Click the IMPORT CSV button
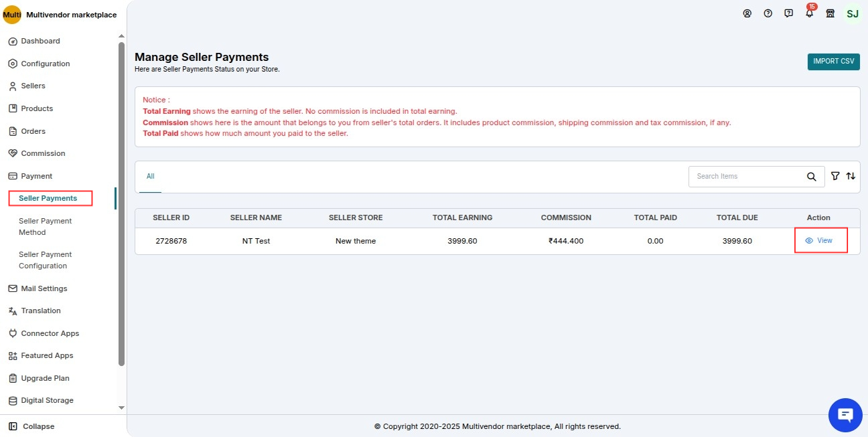Viewport: 868px width, 437px height. [833, 61]
